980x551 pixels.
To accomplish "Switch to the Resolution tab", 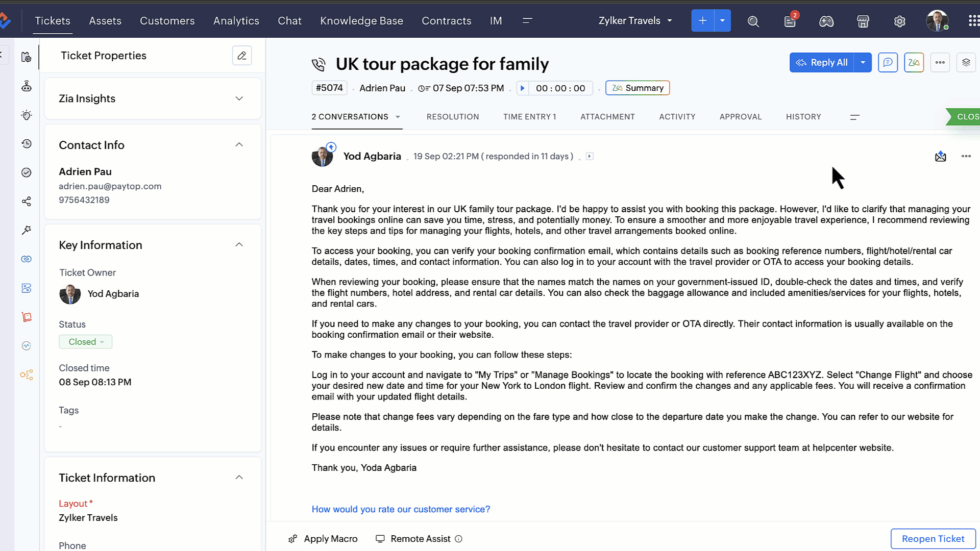I will (453, 117).
